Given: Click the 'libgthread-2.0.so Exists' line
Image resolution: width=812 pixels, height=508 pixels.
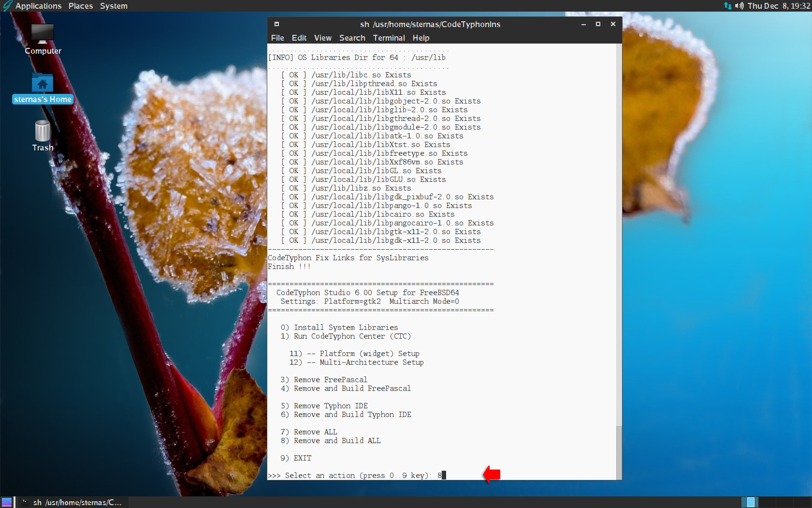Looking at the screenshot, I should point(381,119).
